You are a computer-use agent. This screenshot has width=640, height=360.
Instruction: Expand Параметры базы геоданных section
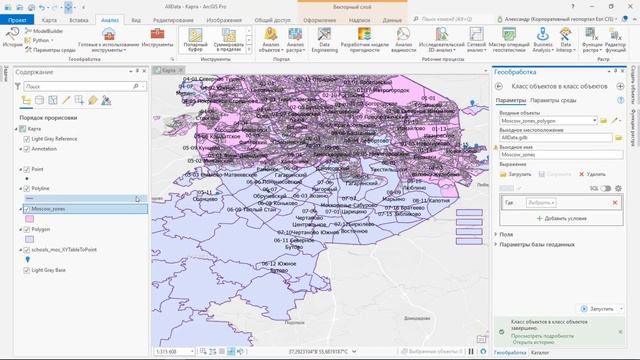pos(496,244)
